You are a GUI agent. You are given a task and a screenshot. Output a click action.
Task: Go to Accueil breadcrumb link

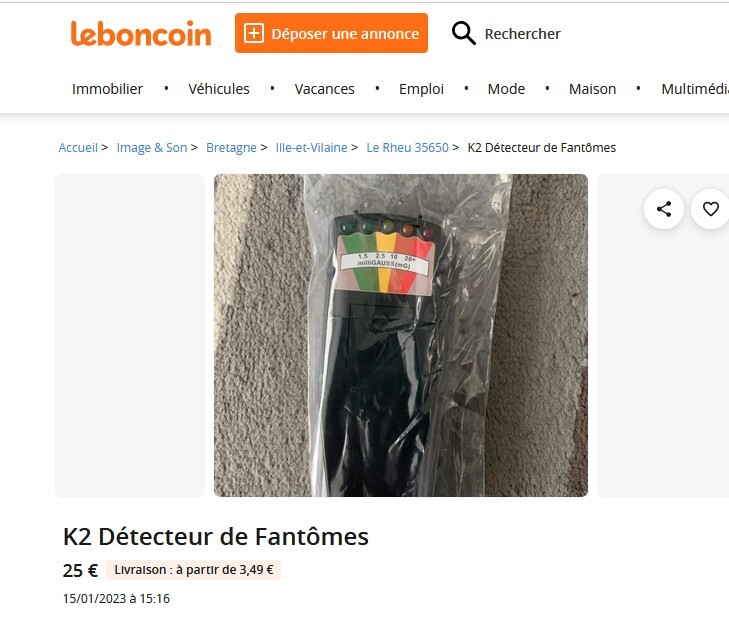click(x=78, y=148)
